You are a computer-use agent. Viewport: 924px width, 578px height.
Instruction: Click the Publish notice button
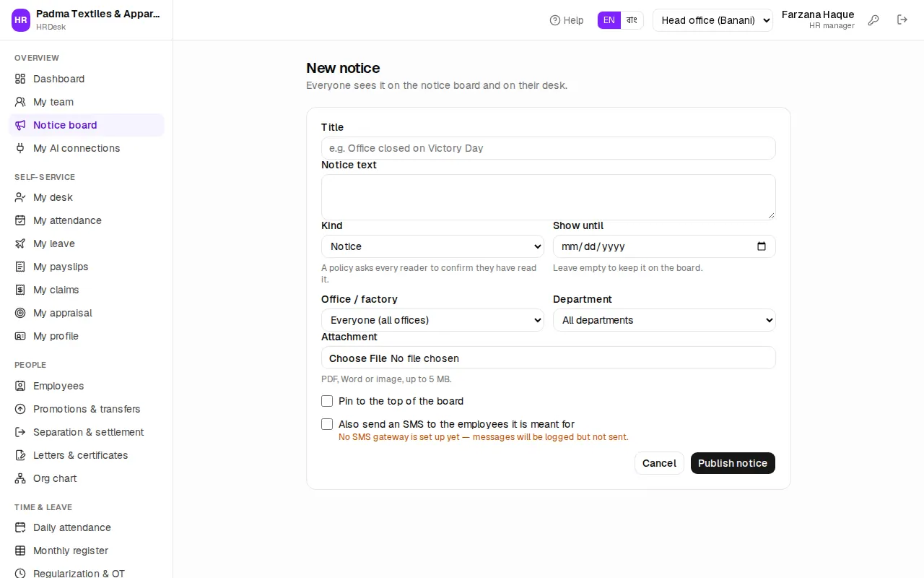click(x=733, y=463)
